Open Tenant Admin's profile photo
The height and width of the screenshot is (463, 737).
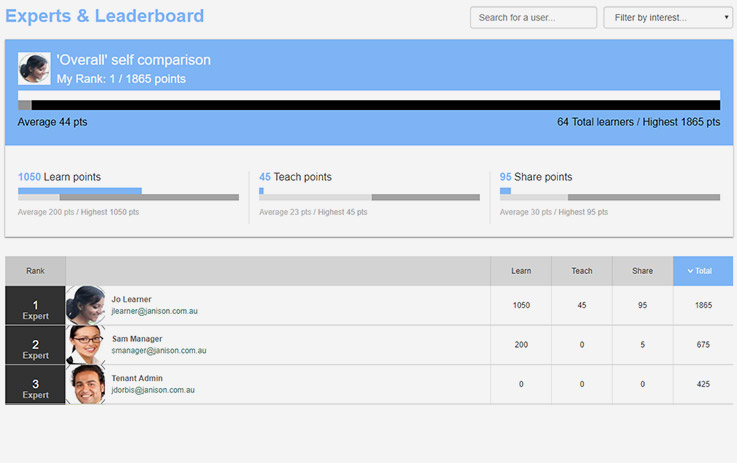tap(86, 384)
